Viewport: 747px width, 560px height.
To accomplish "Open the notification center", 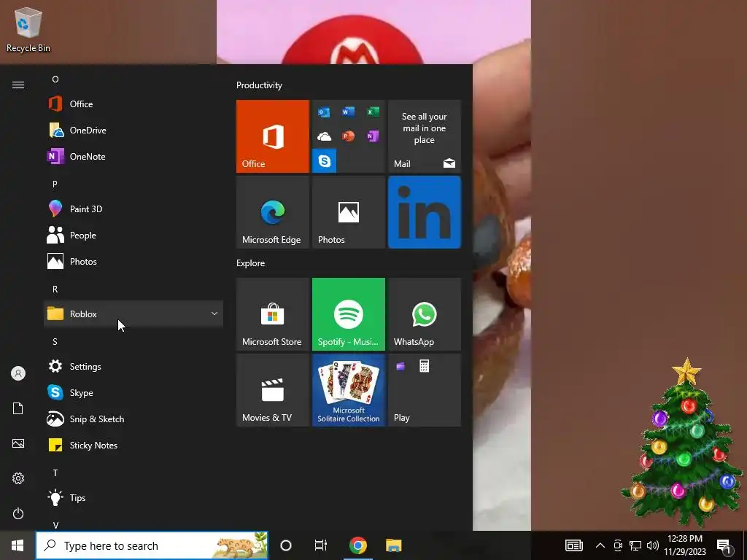I will click(724, 547).
